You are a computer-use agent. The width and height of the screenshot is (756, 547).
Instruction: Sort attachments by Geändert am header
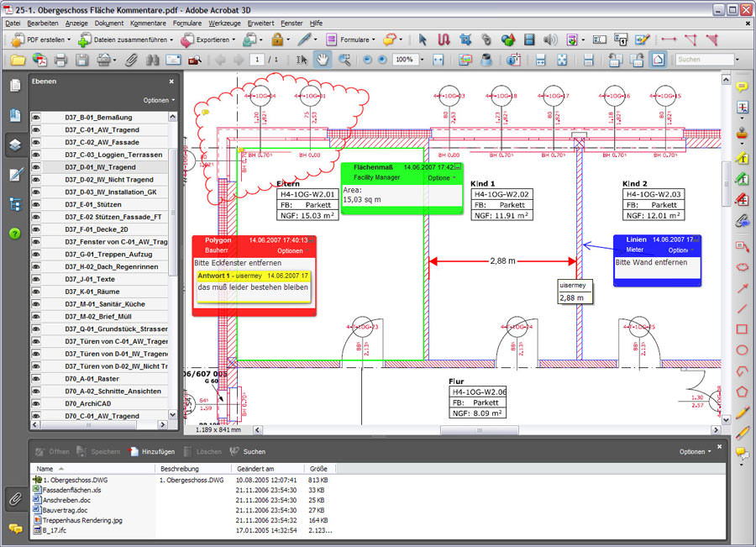click(x=268, y=469)
